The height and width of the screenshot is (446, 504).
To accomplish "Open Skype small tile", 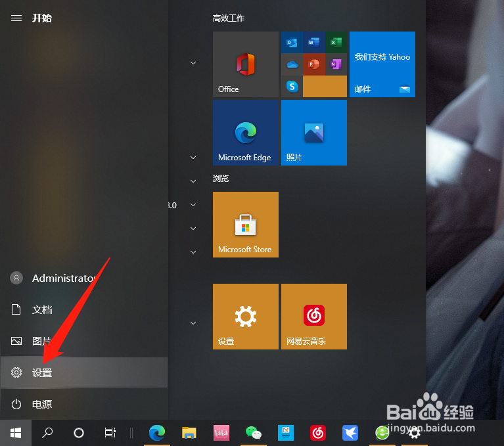I will click(292, 87).
